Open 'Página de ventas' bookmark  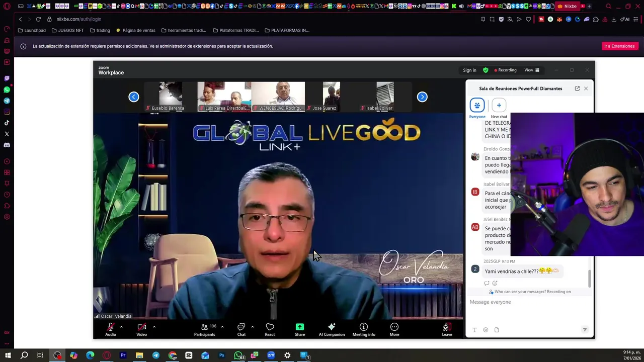(x=135, y=30)
